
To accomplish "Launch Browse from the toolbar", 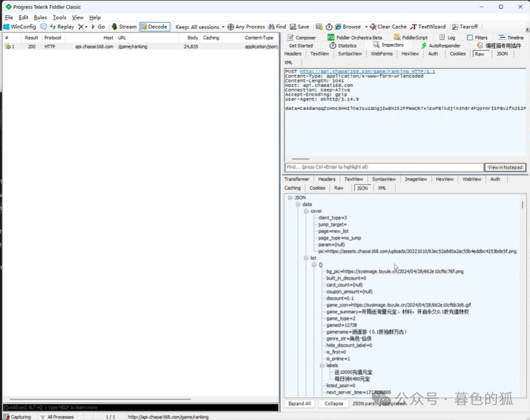I will [348, 27].
